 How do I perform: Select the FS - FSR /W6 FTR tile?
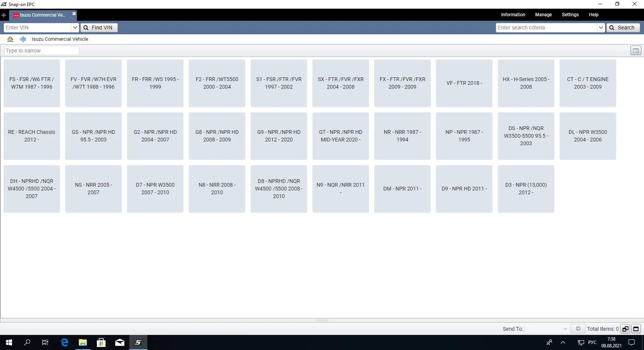point(32,83)
